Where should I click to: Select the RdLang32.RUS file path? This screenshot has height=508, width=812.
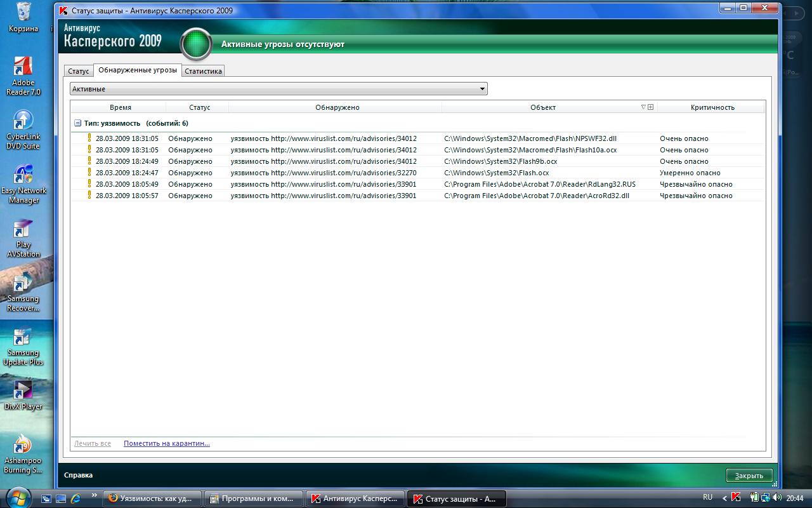coord(540,184)
